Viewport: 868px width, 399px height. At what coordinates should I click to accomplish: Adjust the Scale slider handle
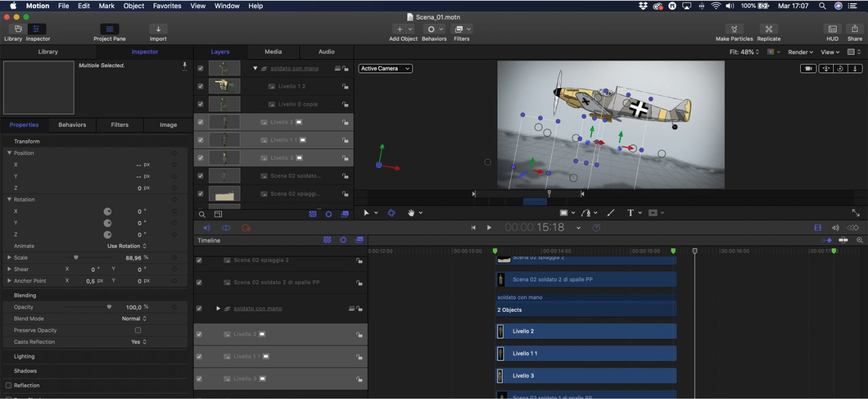click(x=76, y=257)
